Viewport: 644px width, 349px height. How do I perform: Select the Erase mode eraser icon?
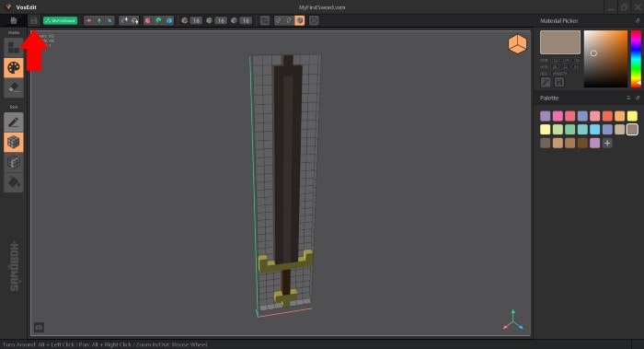point(14,88)
